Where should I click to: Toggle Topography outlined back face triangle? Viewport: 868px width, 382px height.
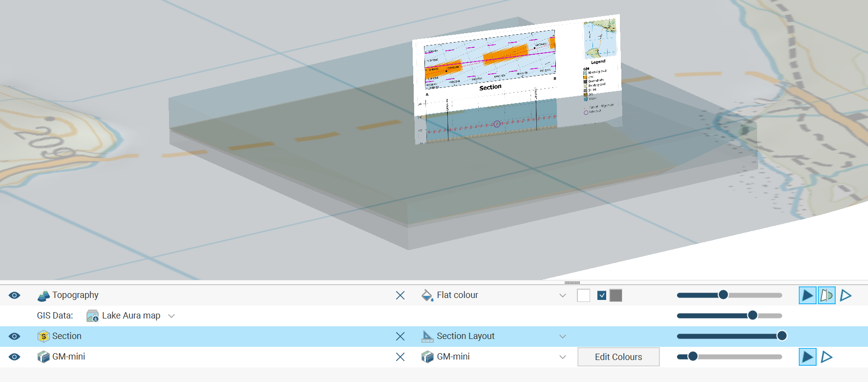point(846,296)
